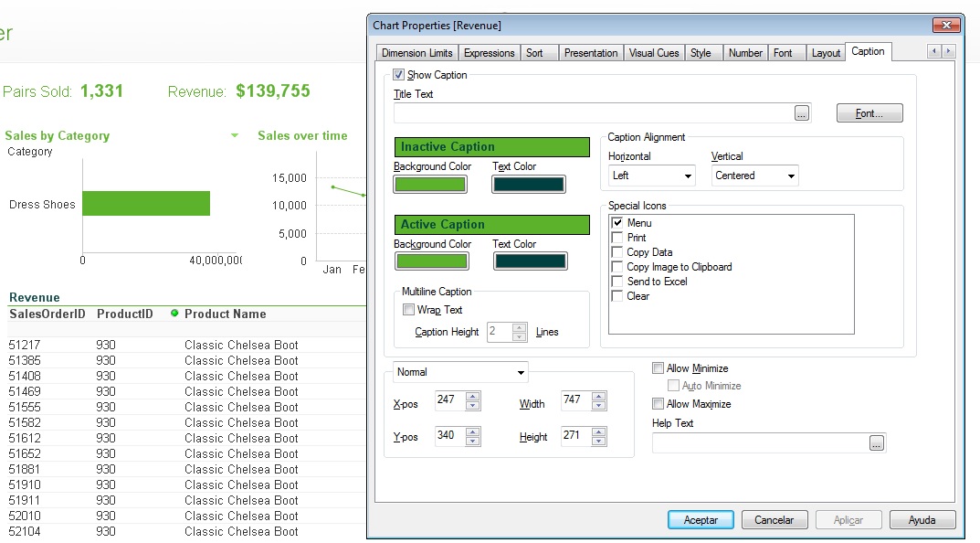
Task: Uncheck the Menu special icon
Action: tap(616, 223)
